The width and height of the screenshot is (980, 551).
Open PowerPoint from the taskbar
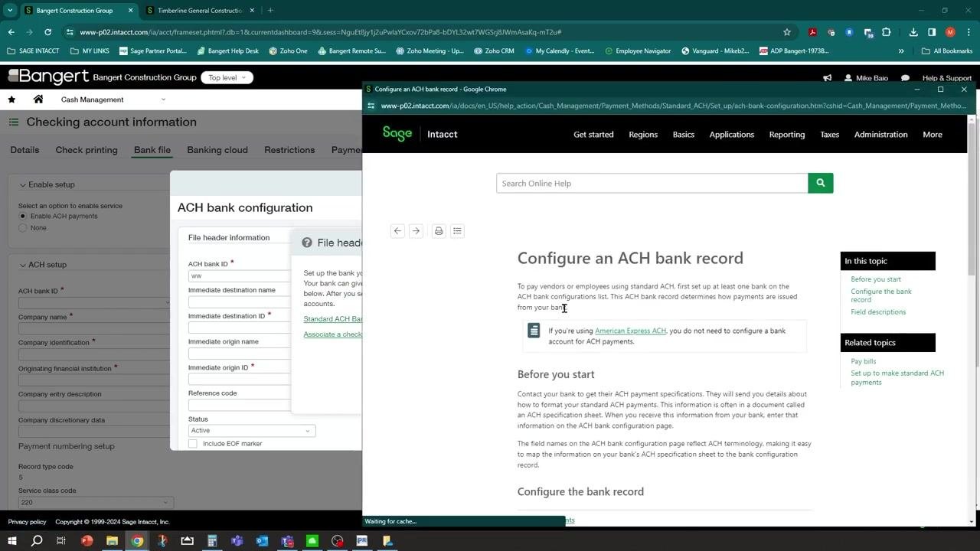pos(87,540)
